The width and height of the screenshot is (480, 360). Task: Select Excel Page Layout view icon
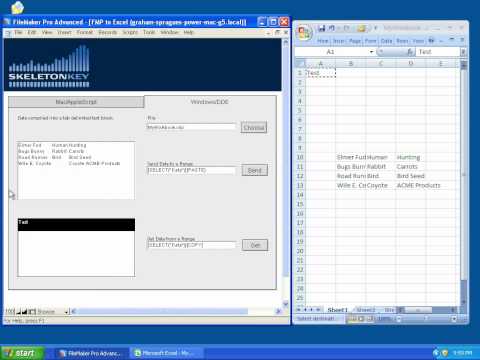pyautogui.click(x=361, y=319)
